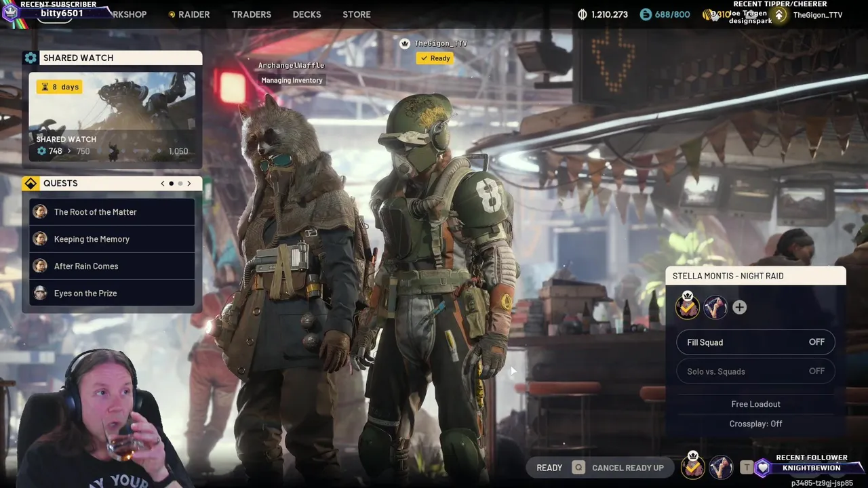Image resolution: width=868 pixels, height=488 pixels.
Task: Open quest After Rain Comes
Action: [x=112, y=266]
